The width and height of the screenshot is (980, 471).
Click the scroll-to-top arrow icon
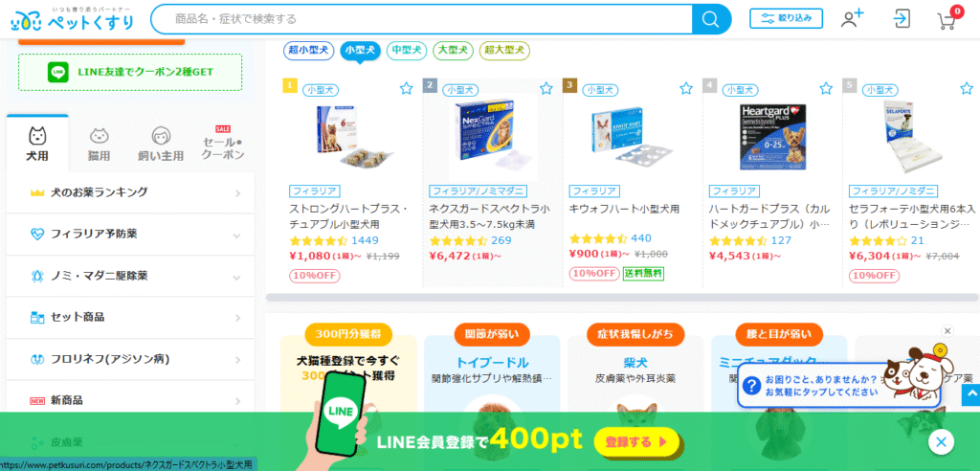pos(972,394)
